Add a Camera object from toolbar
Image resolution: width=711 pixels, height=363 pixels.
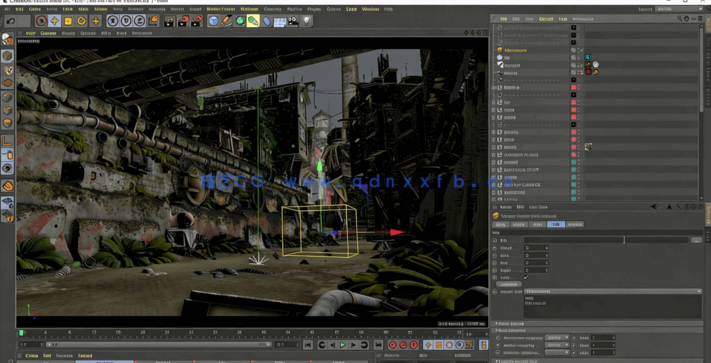click(293, 21)
